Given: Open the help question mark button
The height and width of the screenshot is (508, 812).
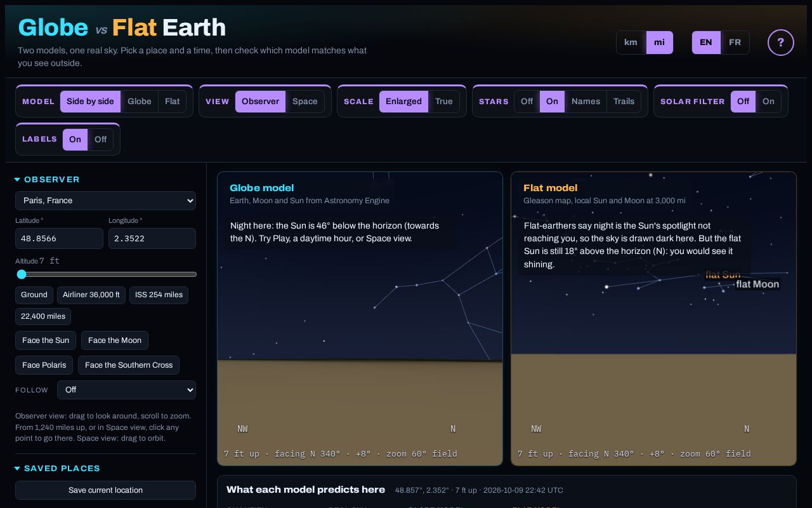Looking at the screenshot, I should pyautogui.click(x=781, y=43).
